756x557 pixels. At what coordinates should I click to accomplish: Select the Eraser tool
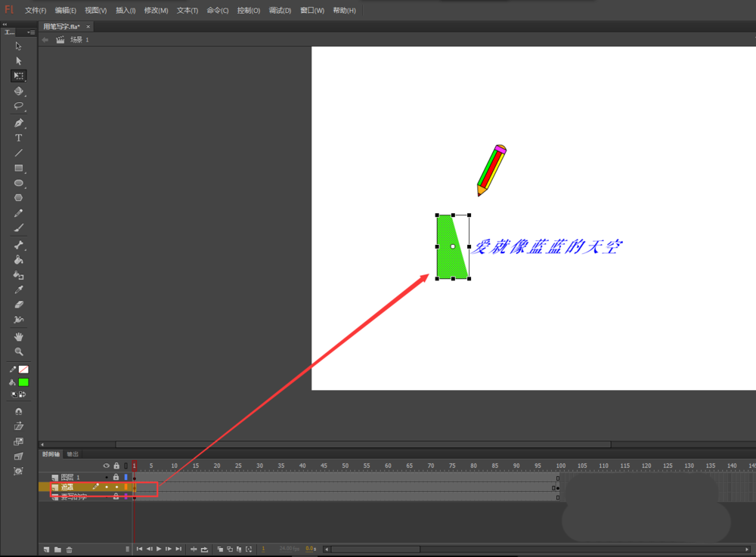[x=18, y=305]
